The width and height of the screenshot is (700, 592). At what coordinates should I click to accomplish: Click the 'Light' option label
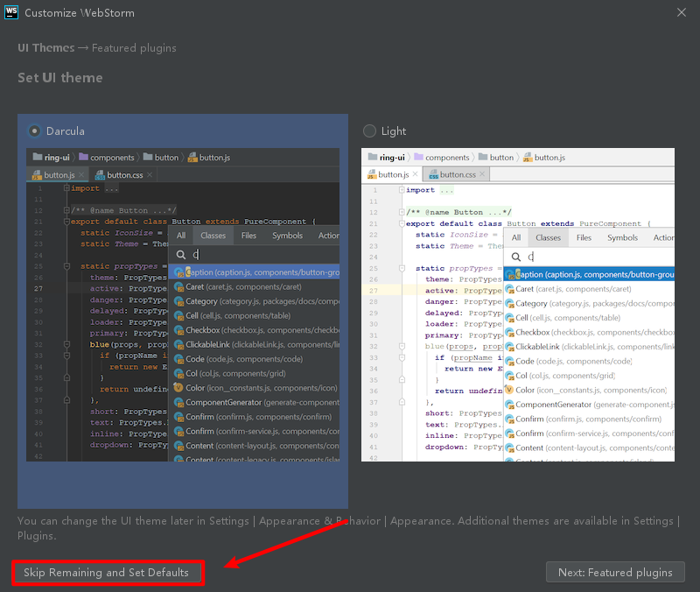point(393,131)
